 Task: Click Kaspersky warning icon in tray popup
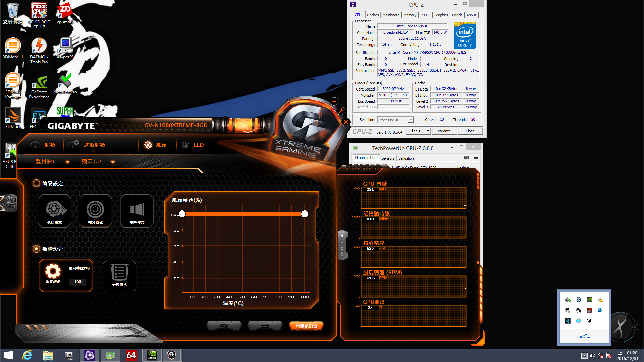click(600, 300)
